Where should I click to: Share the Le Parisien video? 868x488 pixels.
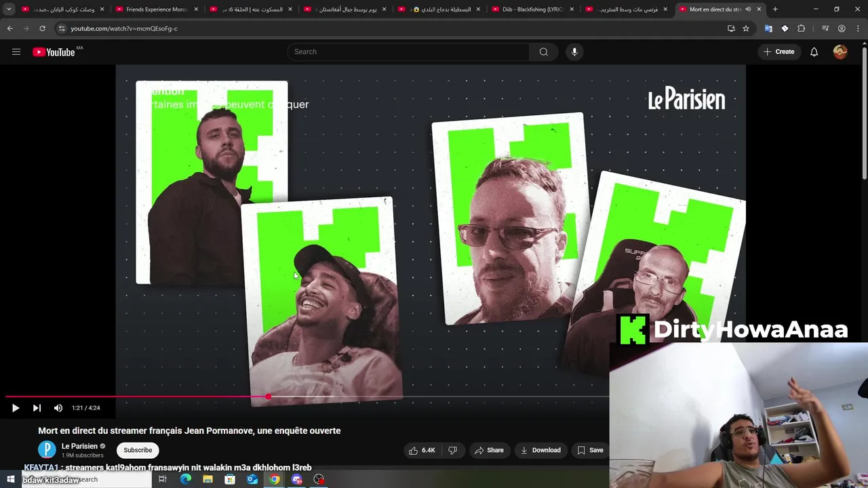[x=489, y=450]
